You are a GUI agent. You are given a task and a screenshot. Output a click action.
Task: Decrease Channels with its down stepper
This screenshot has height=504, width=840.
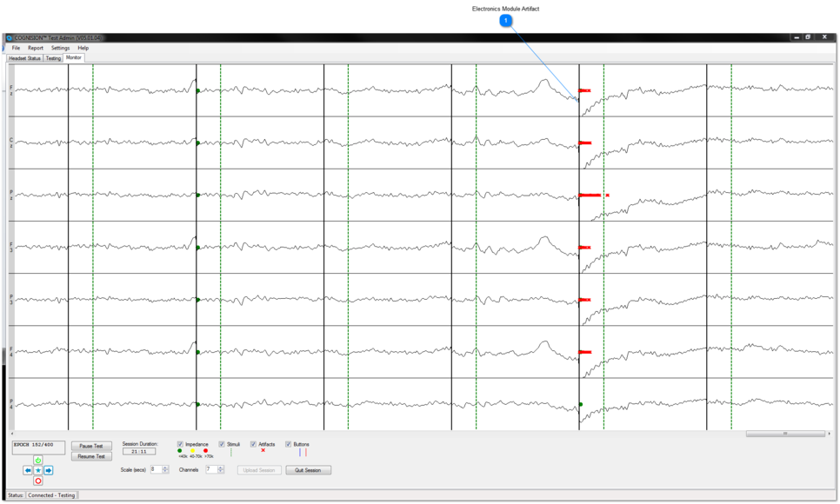click(220, 473)
